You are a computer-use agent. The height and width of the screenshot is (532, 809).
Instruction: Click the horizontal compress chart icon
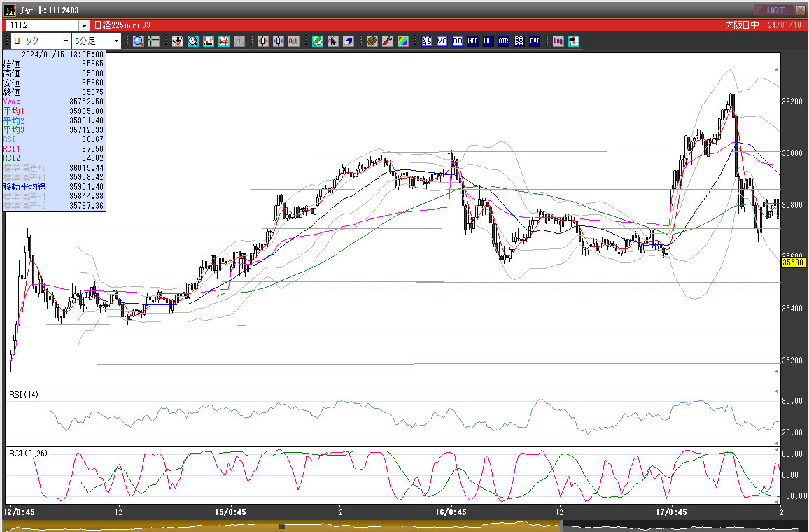point(278,41)
